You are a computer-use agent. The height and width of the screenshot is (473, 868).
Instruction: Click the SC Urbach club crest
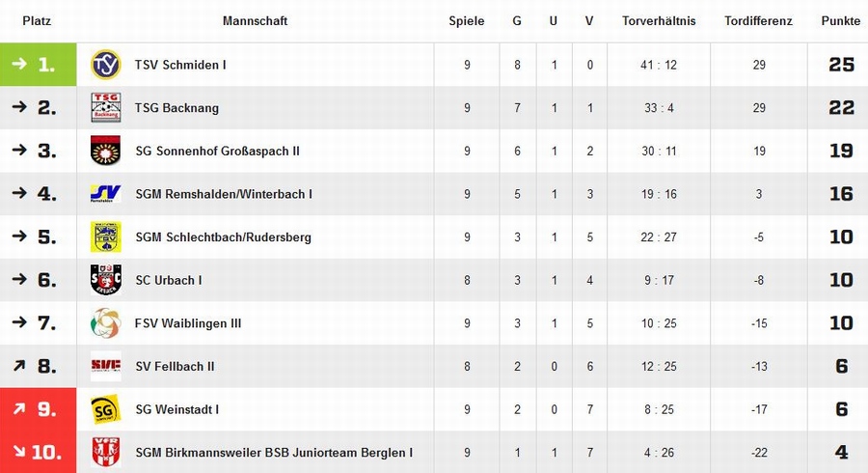coord(105,280)
